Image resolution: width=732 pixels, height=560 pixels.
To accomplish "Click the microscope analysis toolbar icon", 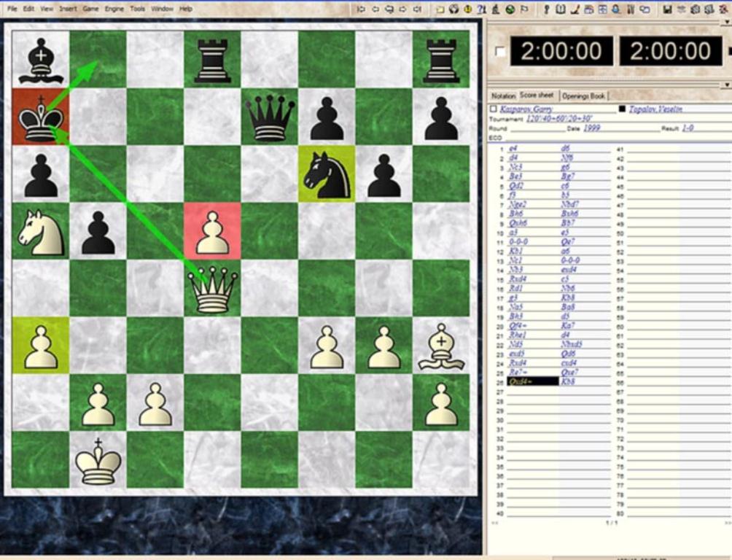I will coord(496,9).
